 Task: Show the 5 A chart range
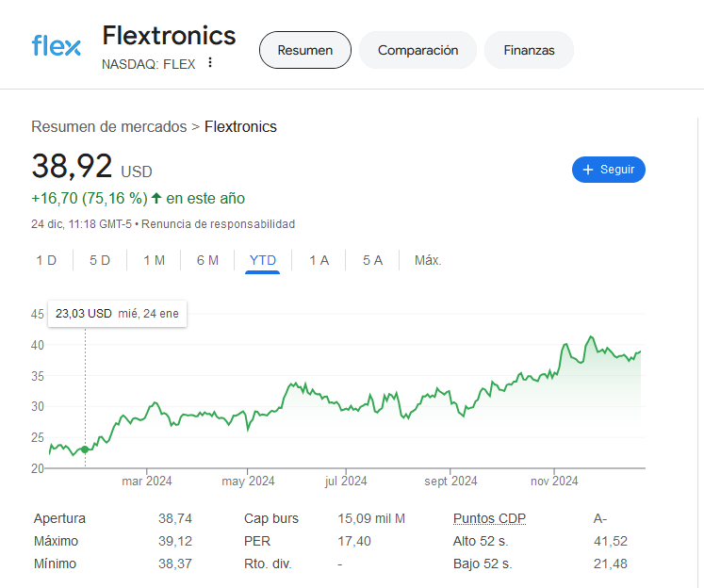click(x=372, y=260)
